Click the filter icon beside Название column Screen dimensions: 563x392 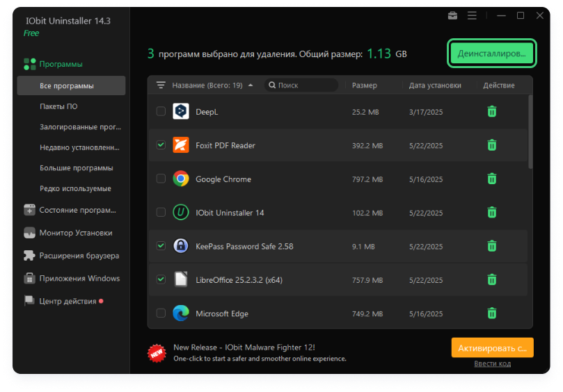pyautogui.click(x=161, y=85)
